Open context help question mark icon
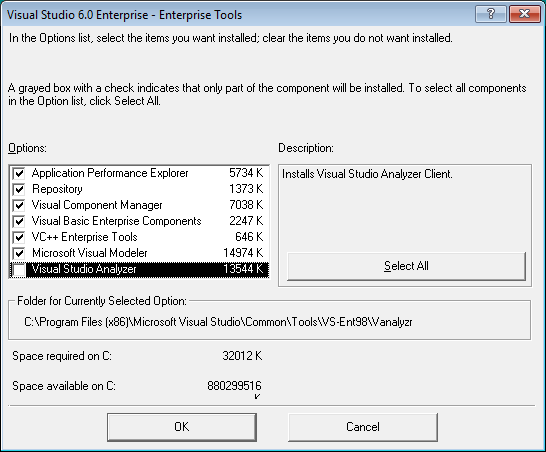Viewport: 546px width, 452px height. tap(490, 14)
